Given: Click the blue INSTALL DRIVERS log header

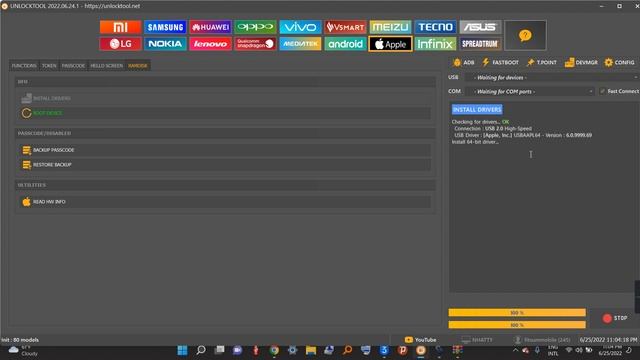Looking at the screenshot, I should pos(477,109).
